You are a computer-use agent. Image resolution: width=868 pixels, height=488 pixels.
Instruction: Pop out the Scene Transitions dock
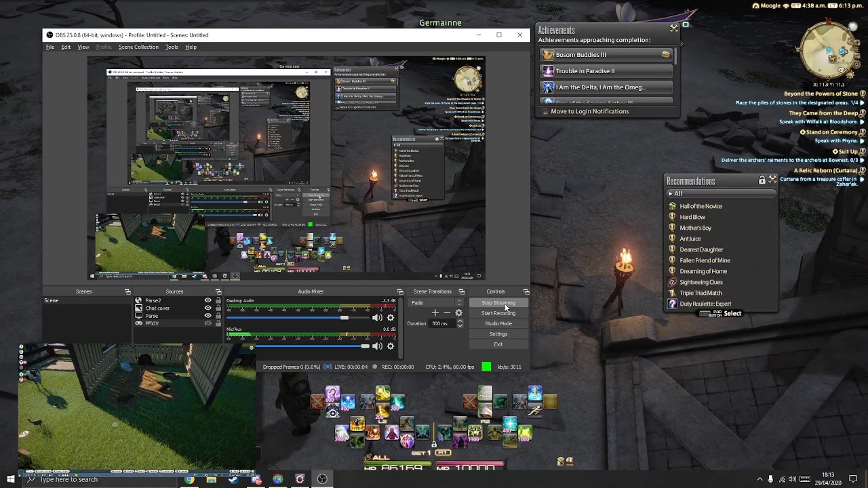461,291
